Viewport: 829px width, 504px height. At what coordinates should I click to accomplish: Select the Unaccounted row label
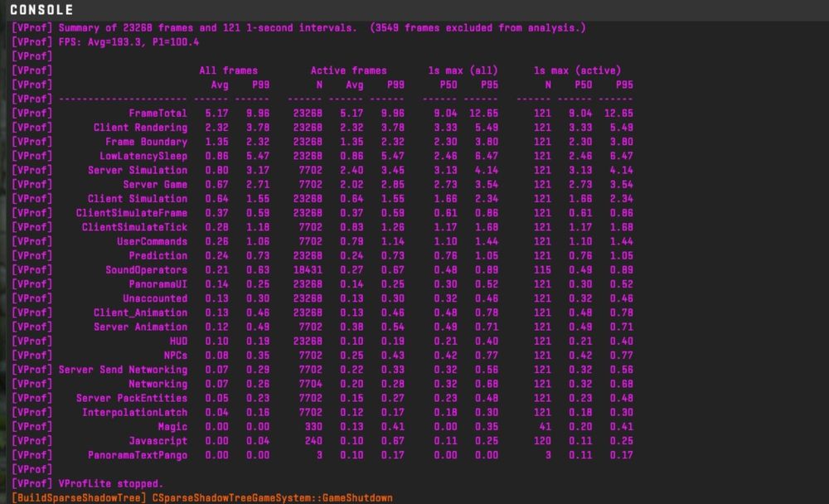[x=155, y=299]
